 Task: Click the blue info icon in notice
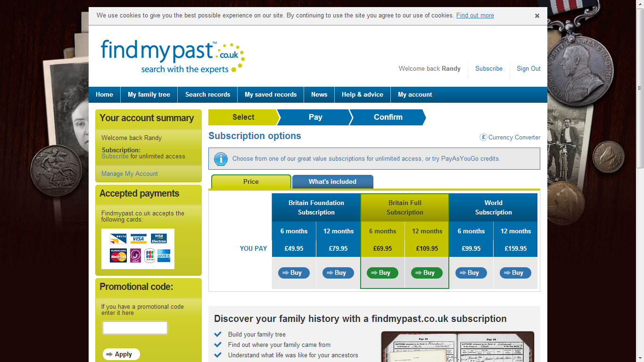tap(221, 159)
